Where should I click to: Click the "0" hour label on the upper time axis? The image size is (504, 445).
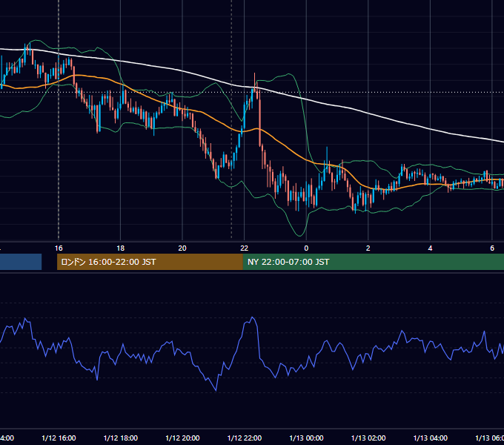[306, 248]
